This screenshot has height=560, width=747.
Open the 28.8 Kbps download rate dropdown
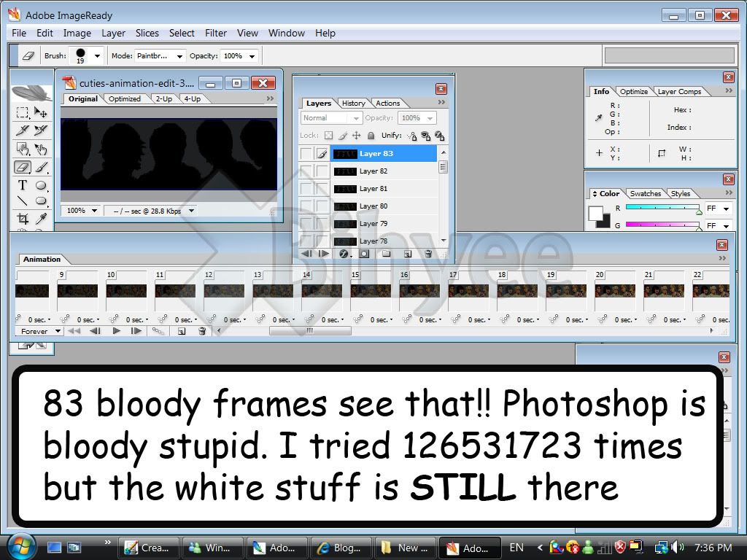pyautogui.click(x=192, y=211)
